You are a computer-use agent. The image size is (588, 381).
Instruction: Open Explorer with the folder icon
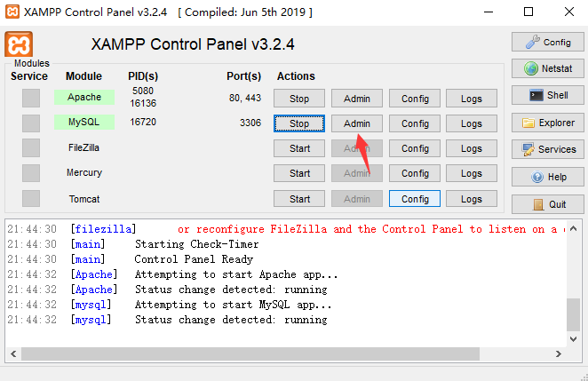547,123
